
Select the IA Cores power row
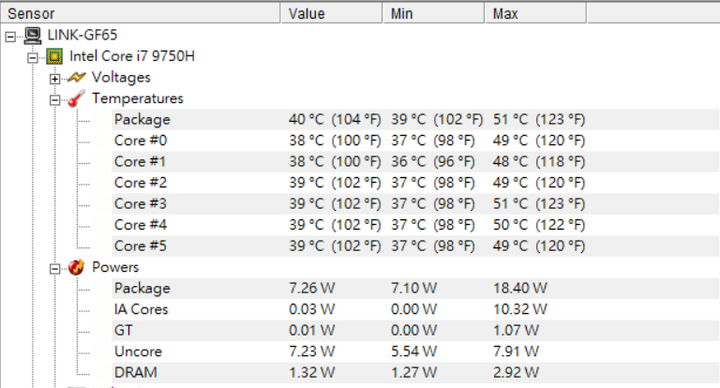[415, 309]
